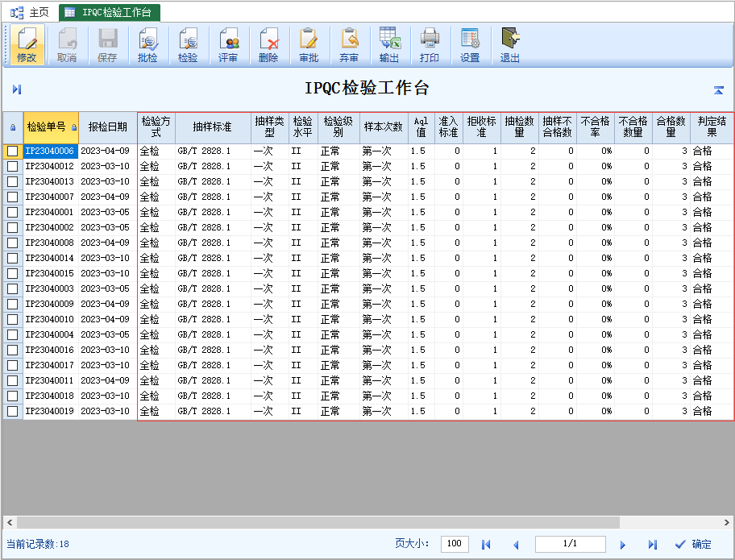Click the 不合格率 column header
Image resolution: width=735 pixels, height=560 pixels.
pyautogui.click(x=596, y=127)
